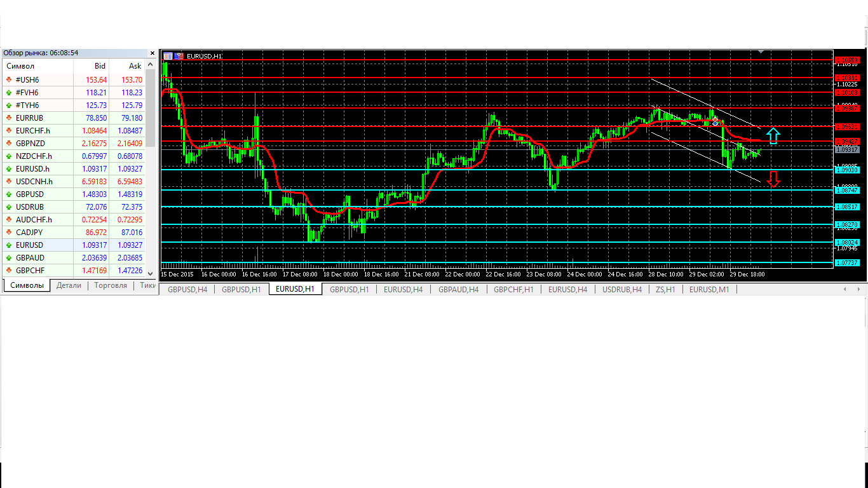Sort by the Ask column header

click(127, 66)
